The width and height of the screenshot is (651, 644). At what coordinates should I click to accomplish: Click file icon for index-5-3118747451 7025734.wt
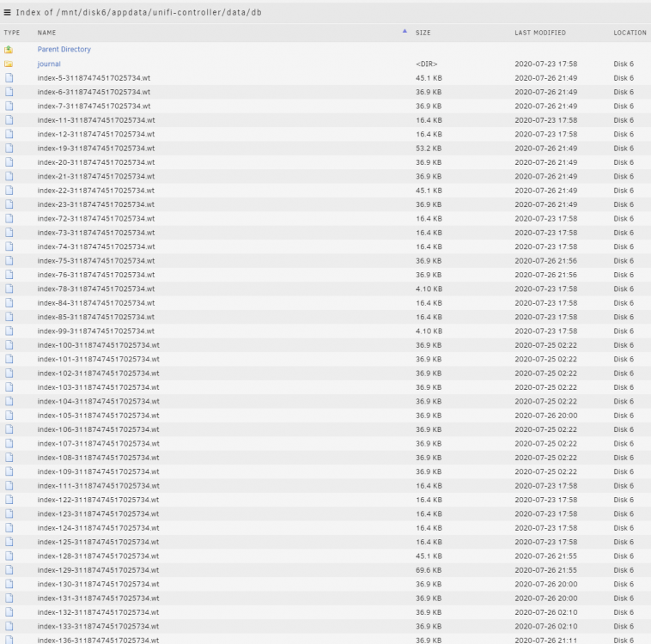(9, 78)
